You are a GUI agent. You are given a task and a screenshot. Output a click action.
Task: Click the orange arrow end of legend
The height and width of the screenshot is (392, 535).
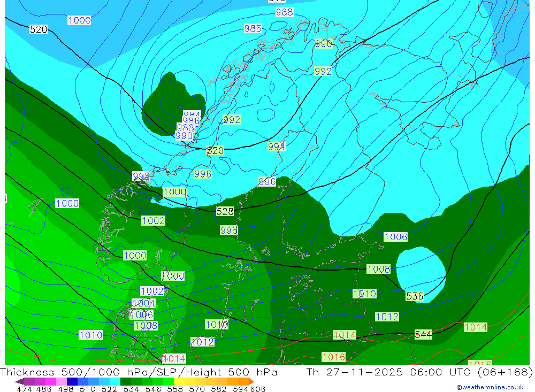click(x=251, y=381)
